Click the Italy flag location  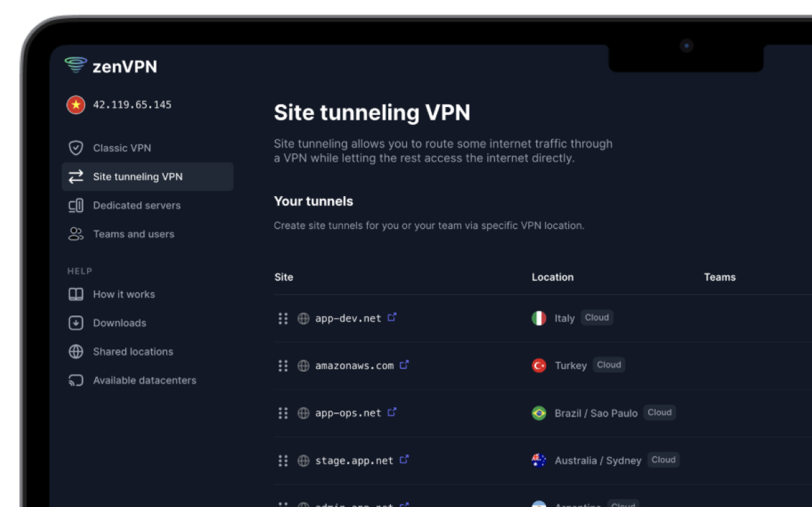tap(539, 318)
